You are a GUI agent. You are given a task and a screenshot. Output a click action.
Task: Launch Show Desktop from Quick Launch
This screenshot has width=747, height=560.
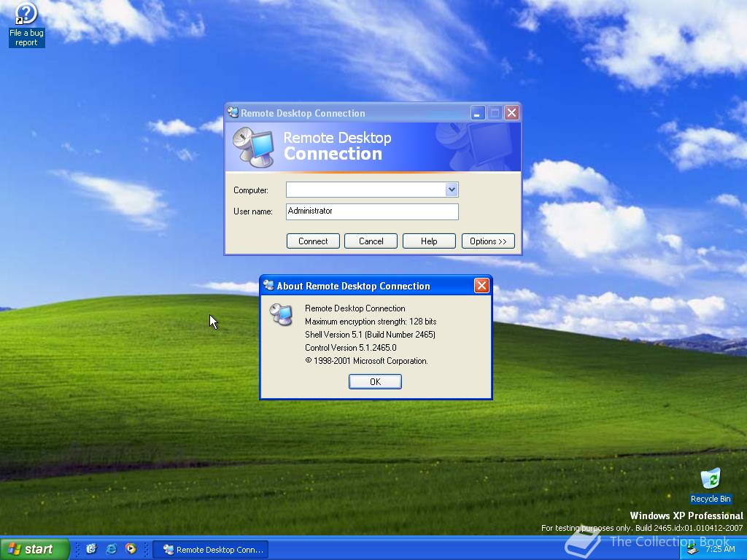[x=91, y=549]
